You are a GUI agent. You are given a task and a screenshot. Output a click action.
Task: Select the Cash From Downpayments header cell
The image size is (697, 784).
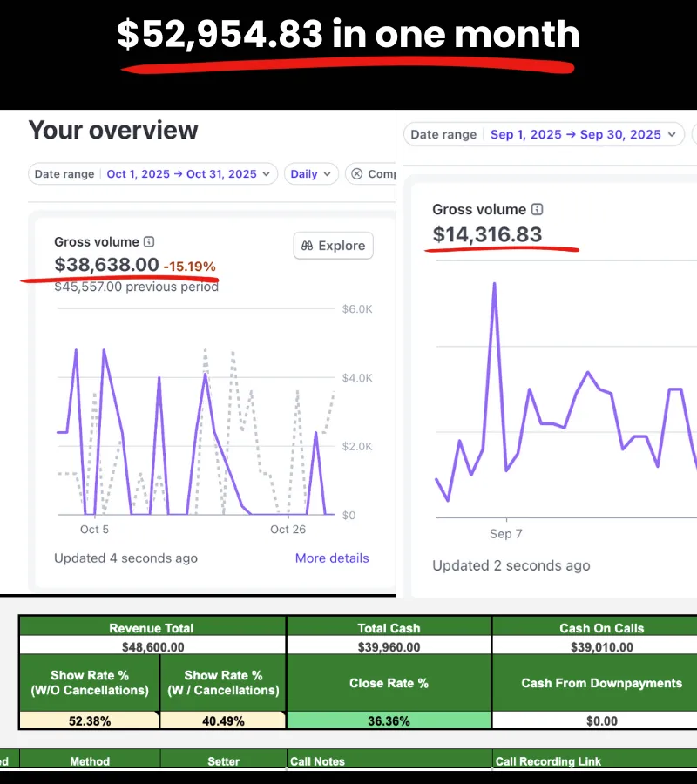pyautogui.click(x=595, y=683)
